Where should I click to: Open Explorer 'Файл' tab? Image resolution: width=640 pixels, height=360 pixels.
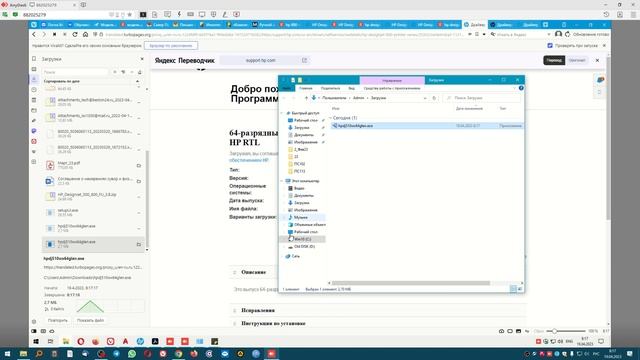[x=287, y=88]
